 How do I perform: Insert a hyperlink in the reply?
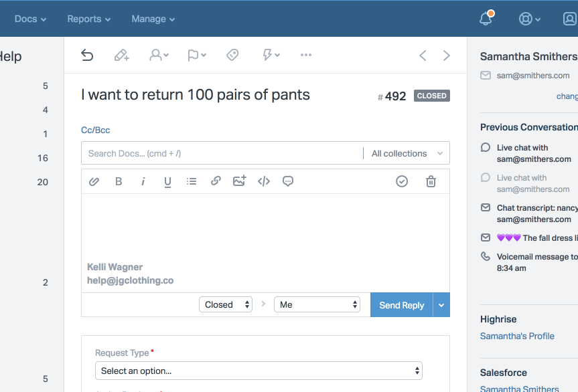pos(216,181)
